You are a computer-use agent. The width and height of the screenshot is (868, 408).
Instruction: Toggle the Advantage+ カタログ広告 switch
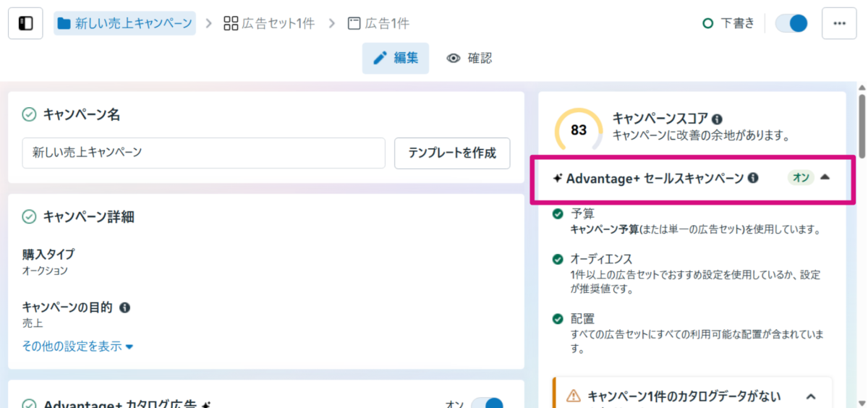(x=487, y=404)
